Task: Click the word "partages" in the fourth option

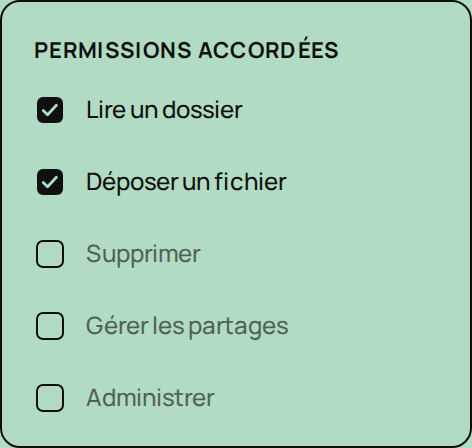Action: 238,328
